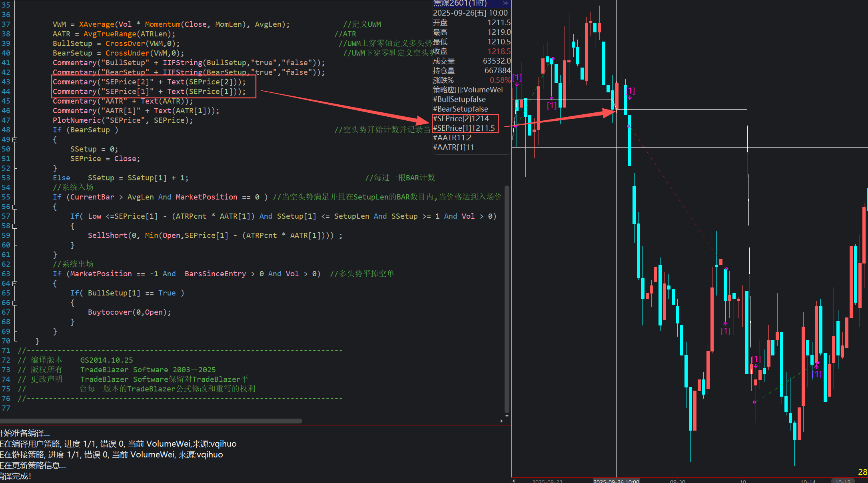Select the 2025-09-23 date on time axis

point(547,481)
